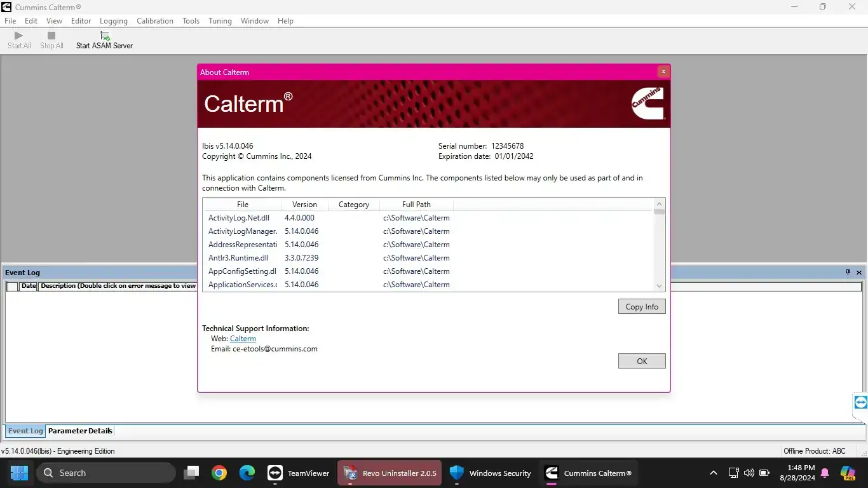
Task: Close the Event Log panel
Action: pos(859,273)
